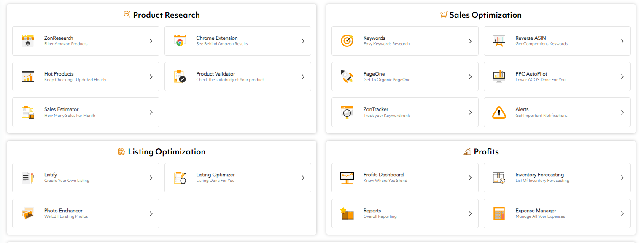Select the Inventory Forecasting box icon
644x243 pixels.
tap(499, 177)
